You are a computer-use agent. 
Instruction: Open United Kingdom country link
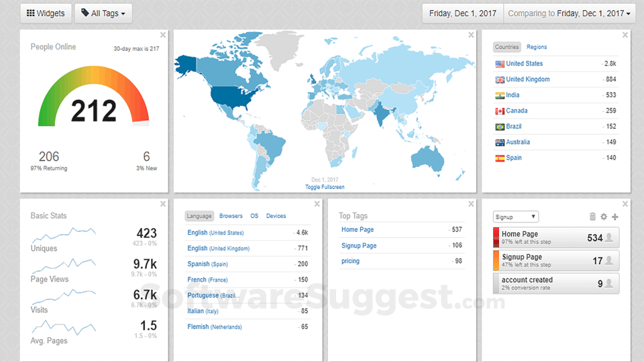[x=528, y=79]
